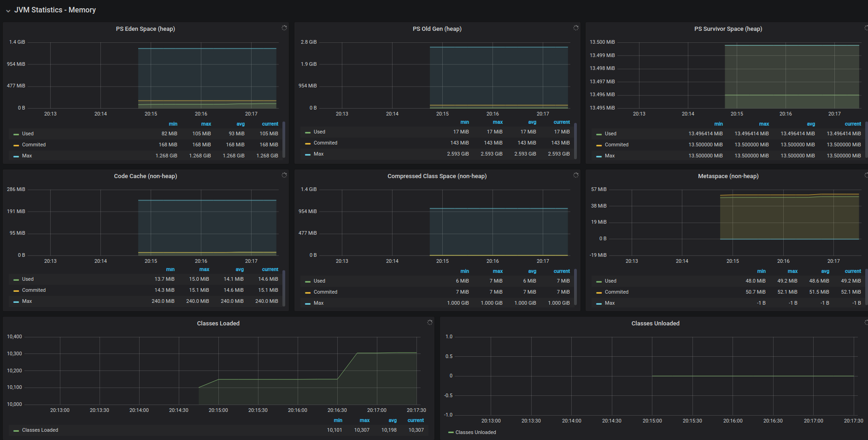Image resolution: width=868 pixels, height=440 pixels.
Task: Toggle the Commited series in PS Survivor Space legend
Action: pos(616,145)
